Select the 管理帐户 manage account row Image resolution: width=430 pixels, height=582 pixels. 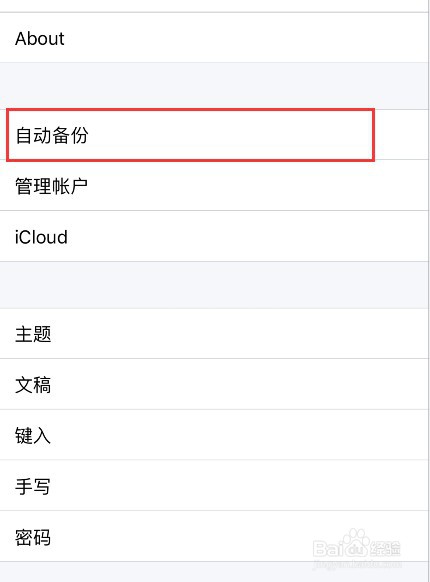click(x=214, y=185)
